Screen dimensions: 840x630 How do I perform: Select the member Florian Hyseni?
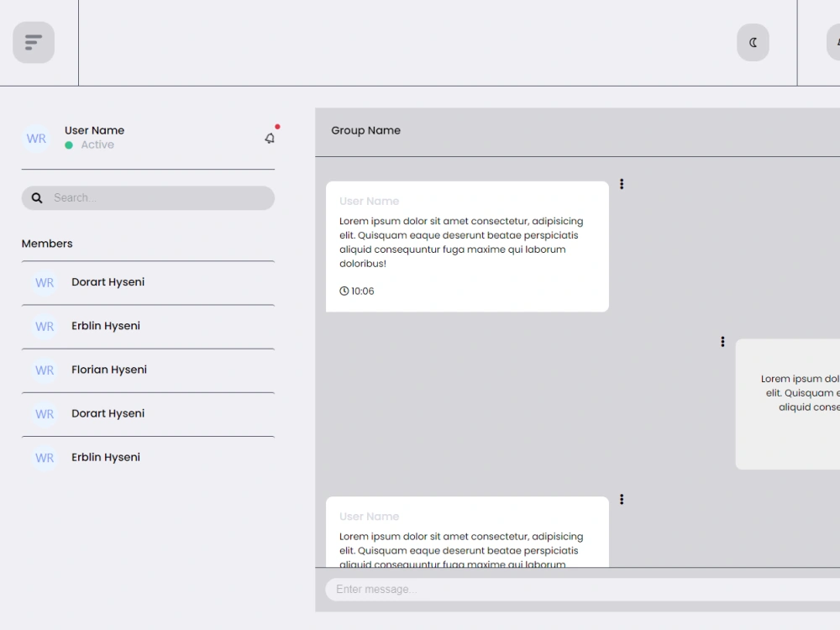(149, 370)
